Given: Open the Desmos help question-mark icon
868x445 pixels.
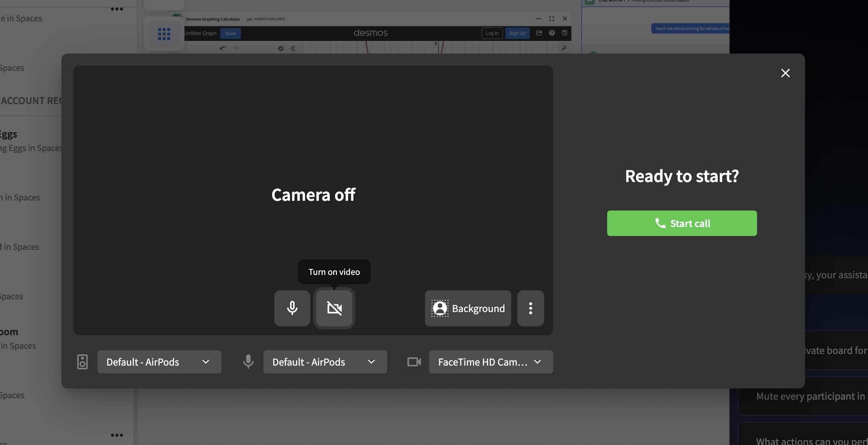Looking at the screenshot, I should click(x=552, y=33).
